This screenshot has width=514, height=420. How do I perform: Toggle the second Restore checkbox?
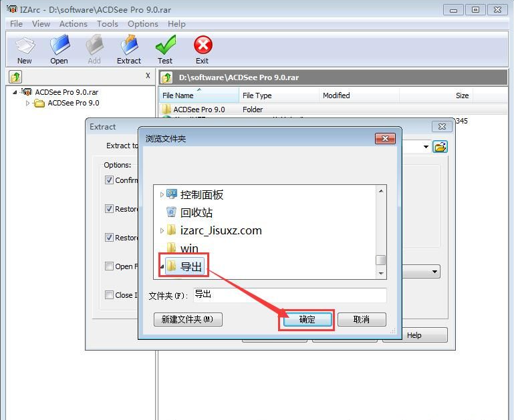click(x=109, y=237)
